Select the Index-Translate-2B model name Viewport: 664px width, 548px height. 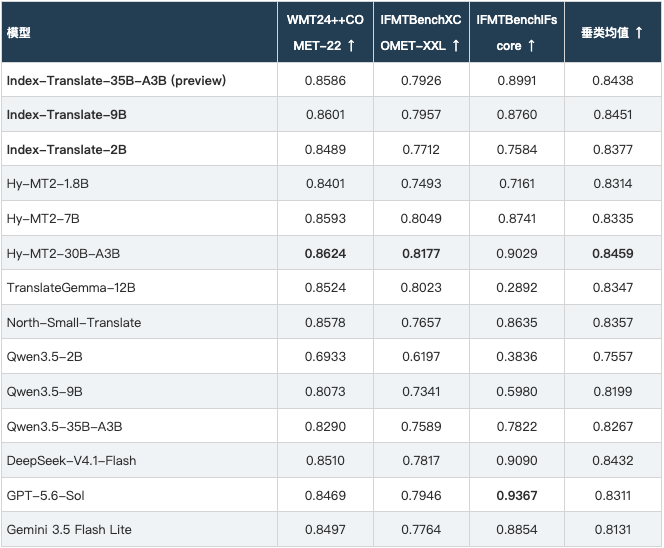(66, 149)
